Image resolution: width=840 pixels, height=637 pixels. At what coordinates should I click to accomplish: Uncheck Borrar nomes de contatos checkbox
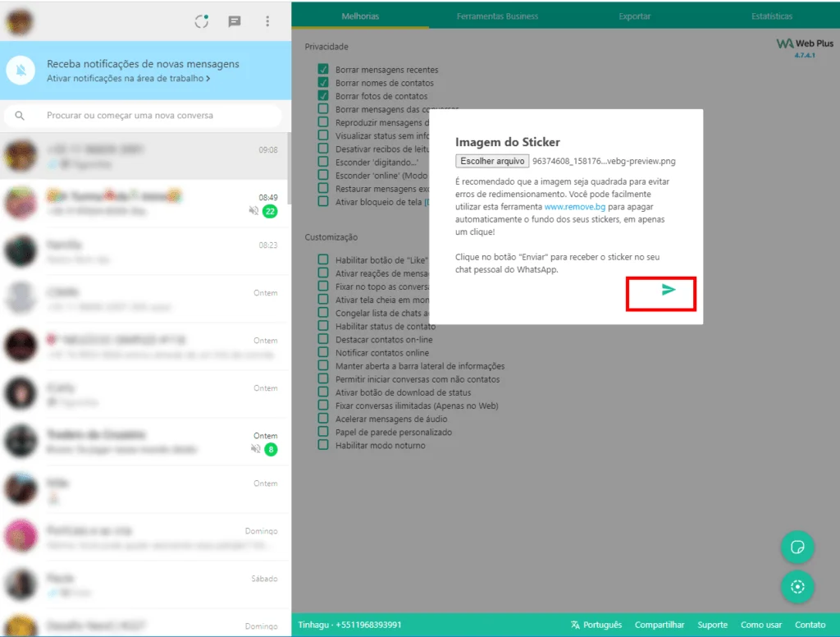pyautogui.click(x=323, y=83)
